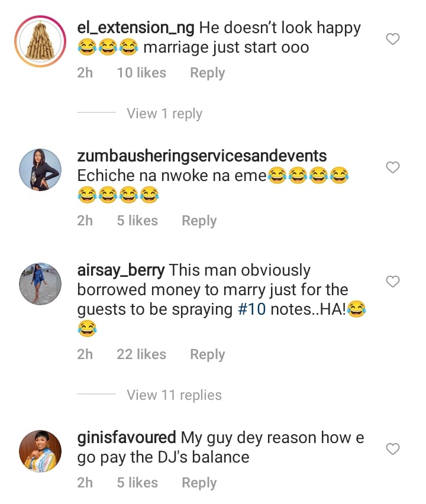426x504 pixels.
Task: Open el_extension_ng username link
Action: (136, 27)
